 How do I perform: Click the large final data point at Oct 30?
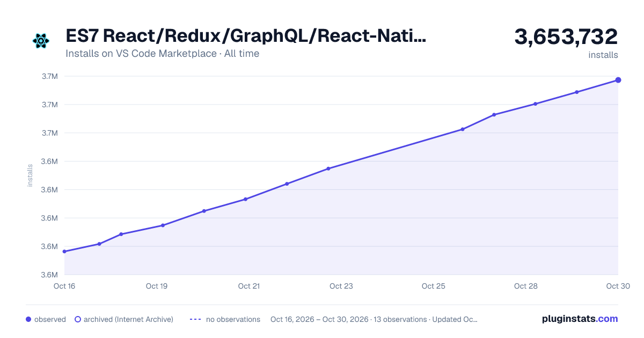click(618, 80)
